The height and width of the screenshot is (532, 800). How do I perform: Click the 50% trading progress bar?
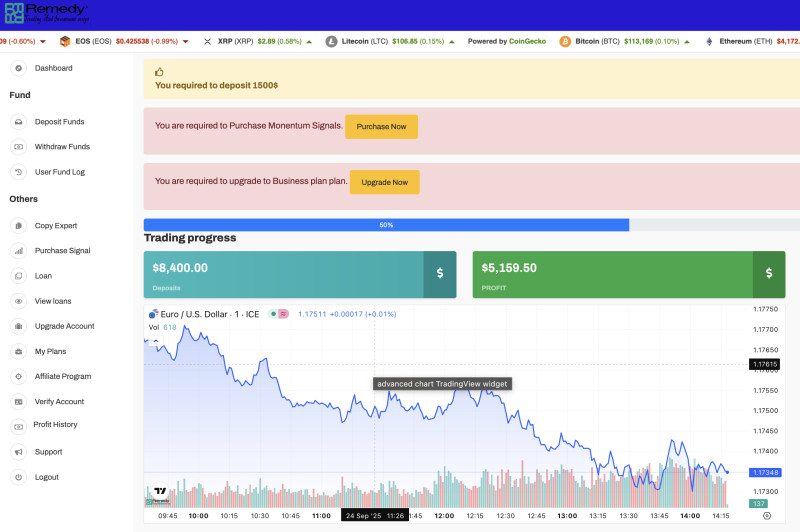[x=386, y=225]
